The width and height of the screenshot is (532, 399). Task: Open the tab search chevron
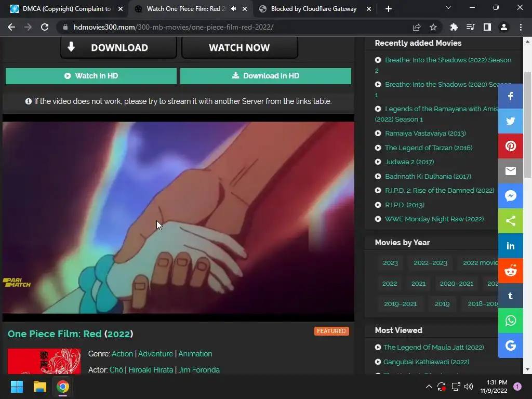point(448,7)
